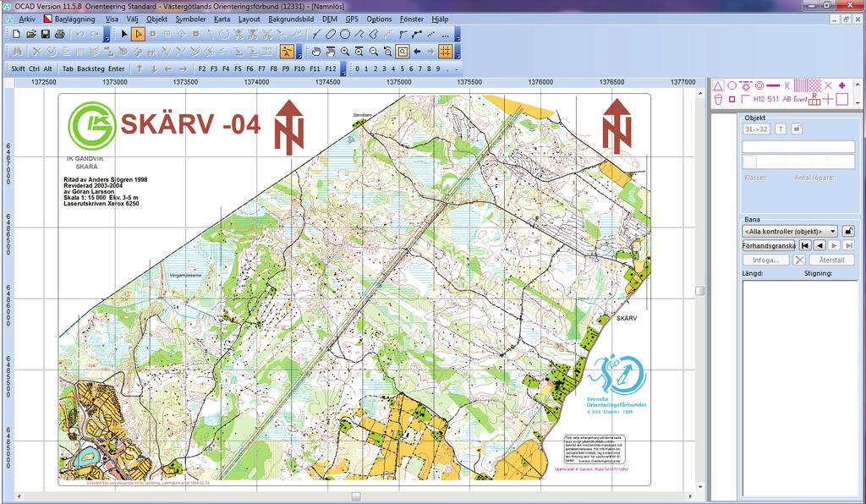Select the black arrow object selection tool
Image resolution: width=866 pixels, height=504 pixels.
pos(124,34)
